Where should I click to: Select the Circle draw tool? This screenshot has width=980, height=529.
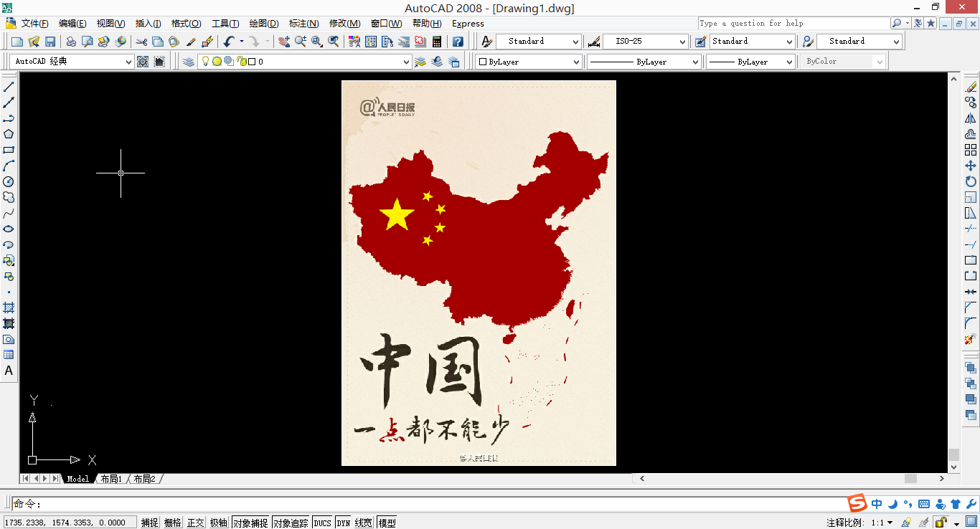[9, 181]
